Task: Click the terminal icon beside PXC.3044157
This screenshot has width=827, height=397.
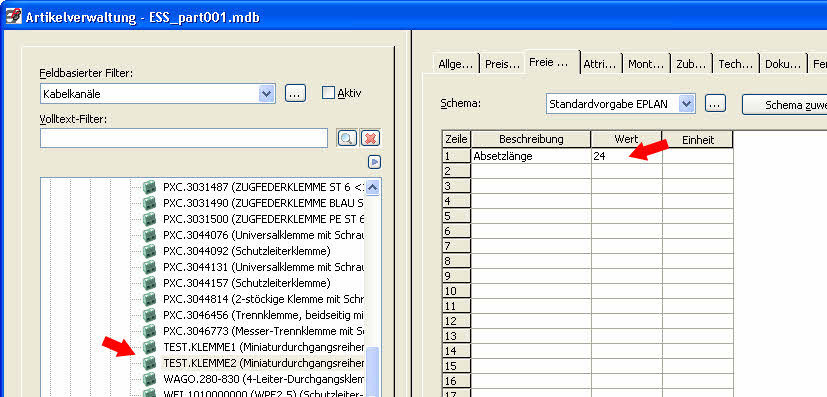Action: click(150, 283)
